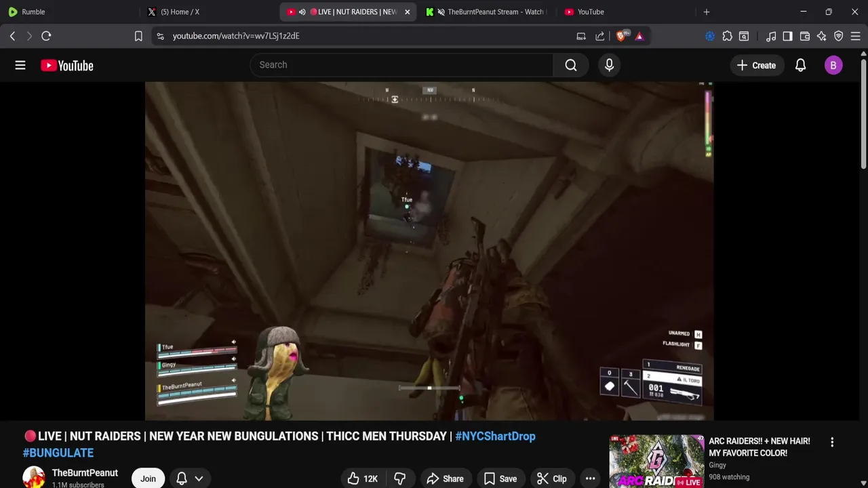Viewport: 868px width, 488px height.
Task: Switch to TheBurntPeanut Stream tab
Action: coord(487,12)
